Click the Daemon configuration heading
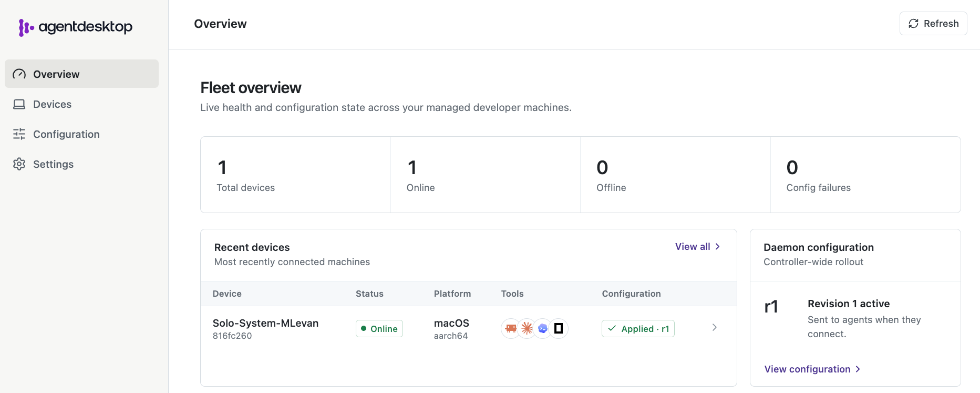This screenshot has height=393, width=980. click(819, 247)
